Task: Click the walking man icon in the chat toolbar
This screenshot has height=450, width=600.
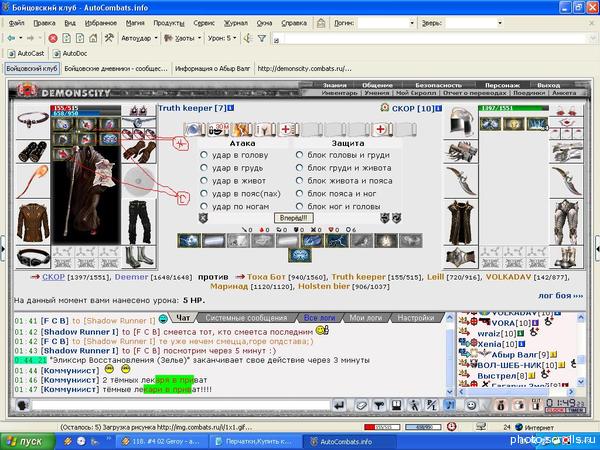Action: point(414,405)
